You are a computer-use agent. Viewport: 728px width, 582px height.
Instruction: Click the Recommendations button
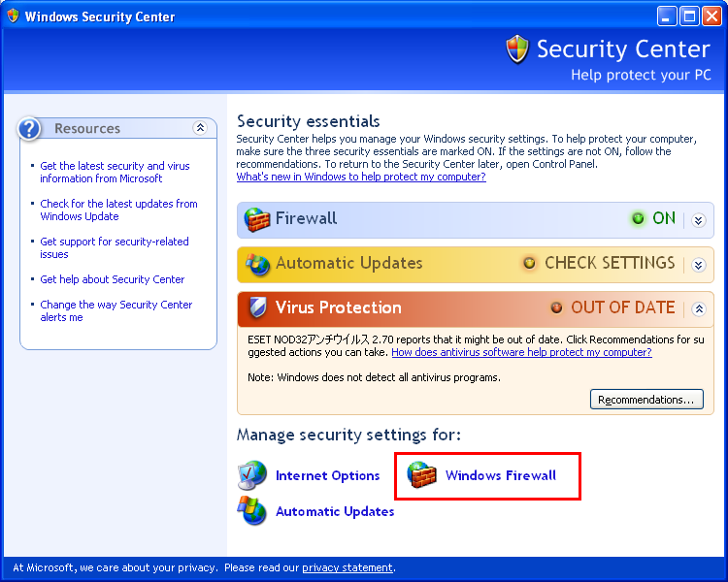coord(646,400)
